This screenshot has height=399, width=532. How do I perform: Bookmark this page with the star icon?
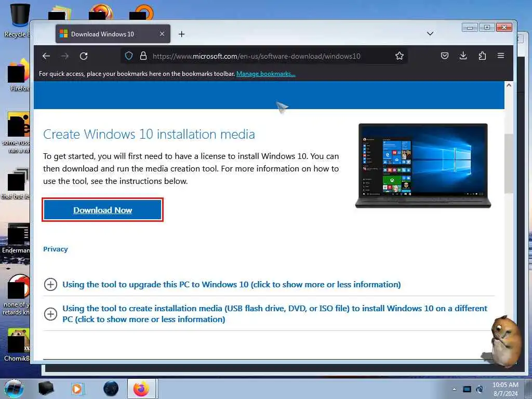[400, 56]
